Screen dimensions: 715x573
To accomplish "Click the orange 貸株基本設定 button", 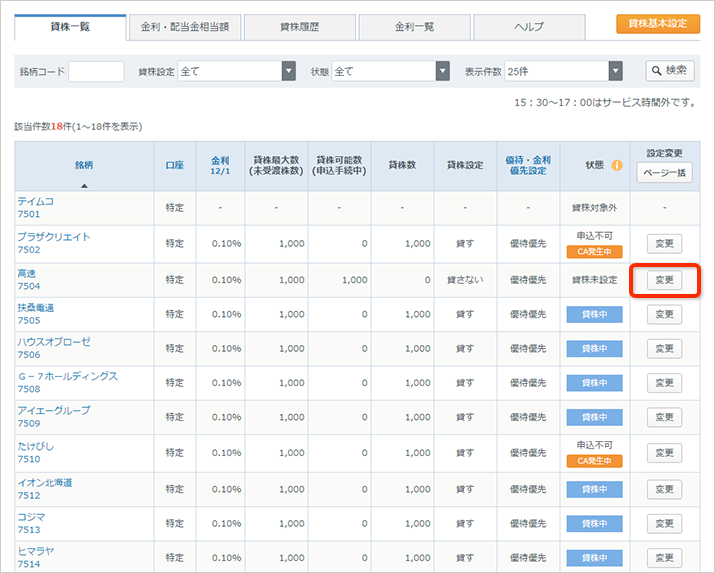I will 657,23.
